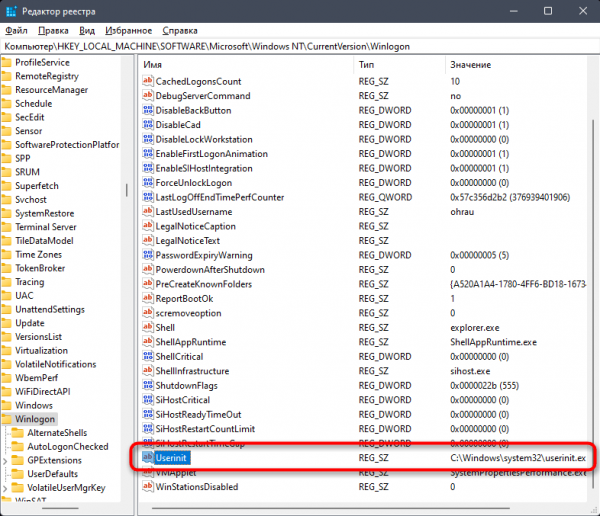Image resolution: width=600 pixels, height=516 pixels.
Task: Select the WiFiDirectAPI key
Action: click(42, 392)
